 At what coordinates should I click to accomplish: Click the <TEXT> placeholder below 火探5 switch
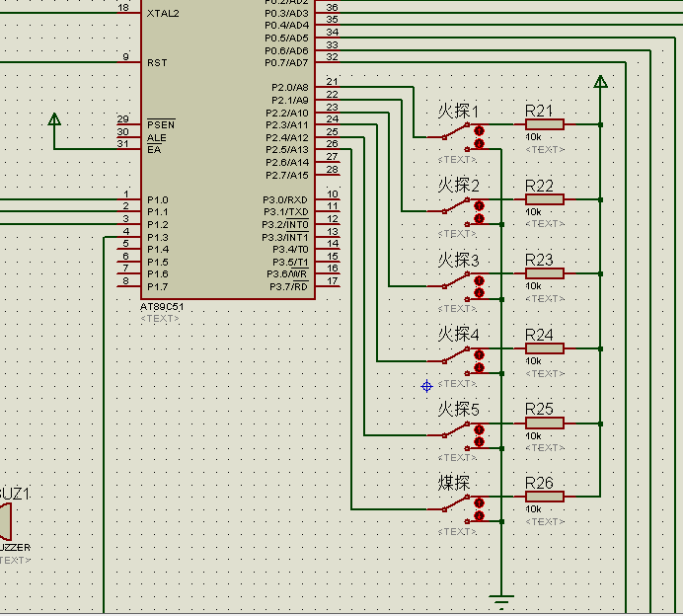point(457,458)
